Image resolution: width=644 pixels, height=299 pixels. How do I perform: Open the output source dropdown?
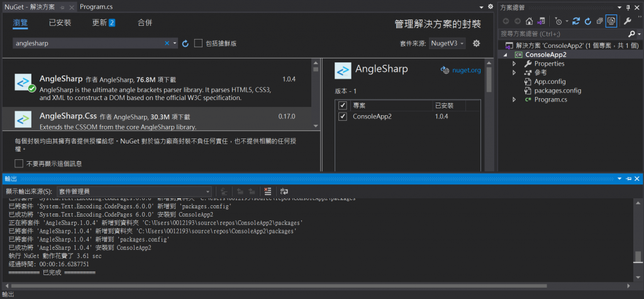134,191
